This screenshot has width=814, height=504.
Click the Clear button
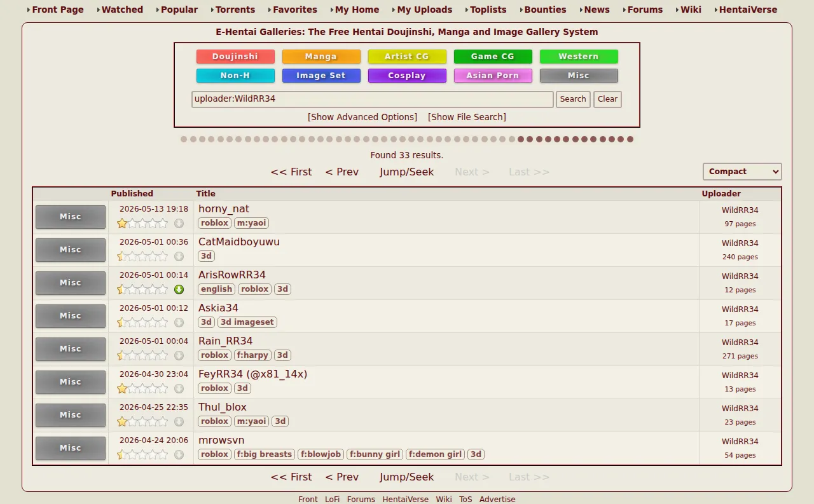[x=607, y=99]
